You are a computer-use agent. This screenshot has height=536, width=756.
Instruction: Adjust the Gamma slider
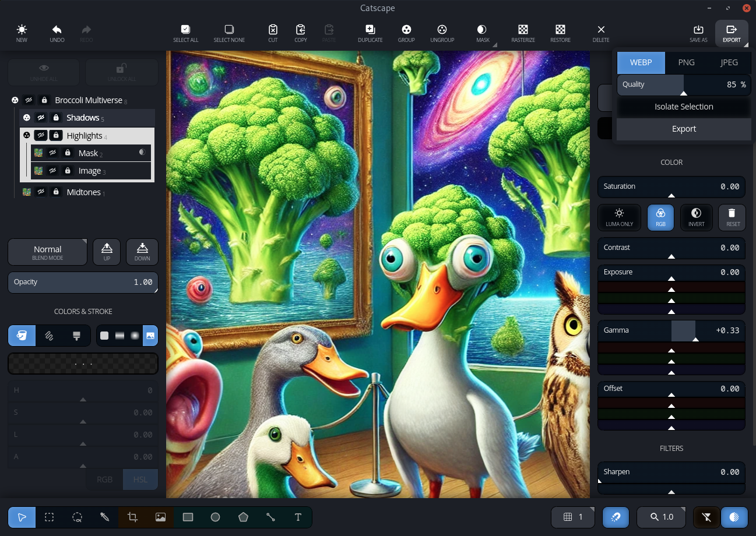click(671, 330)
